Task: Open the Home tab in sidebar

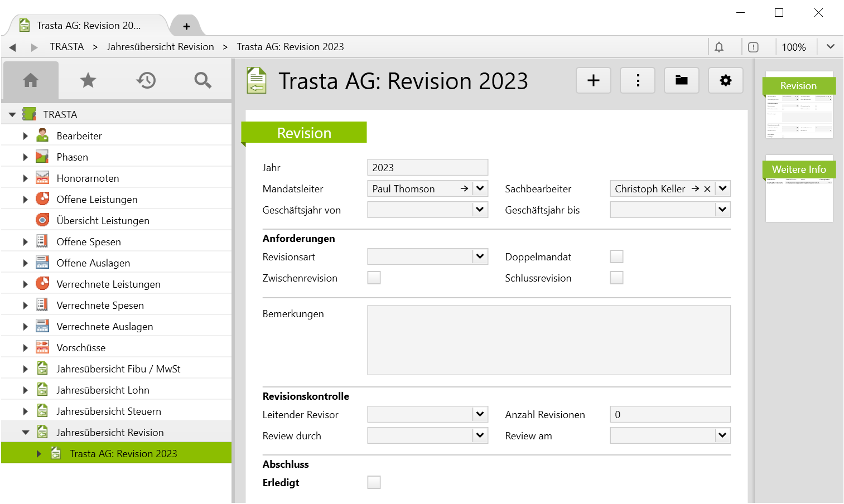Action: pyautogui.click(x=31, y=80)
